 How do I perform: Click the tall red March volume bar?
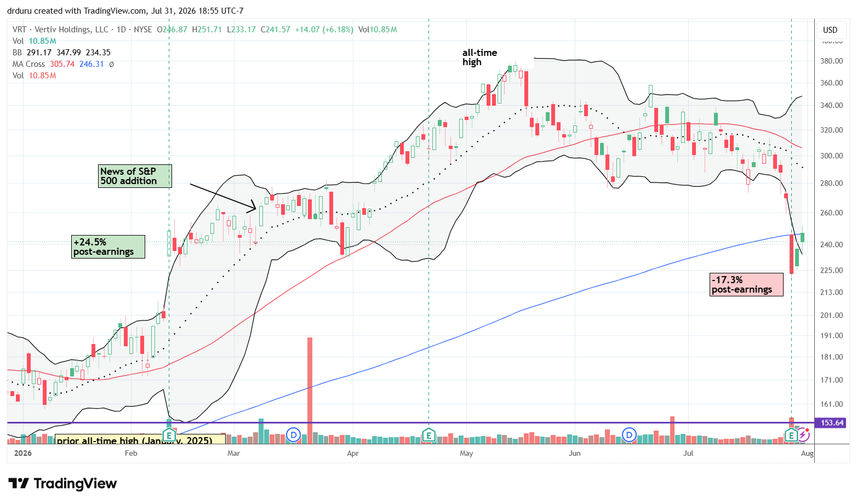(310, 390)
